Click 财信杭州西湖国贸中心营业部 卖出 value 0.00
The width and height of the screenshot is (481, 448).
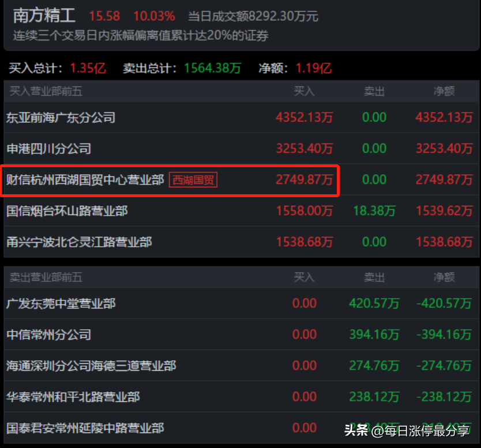(374, 180)
